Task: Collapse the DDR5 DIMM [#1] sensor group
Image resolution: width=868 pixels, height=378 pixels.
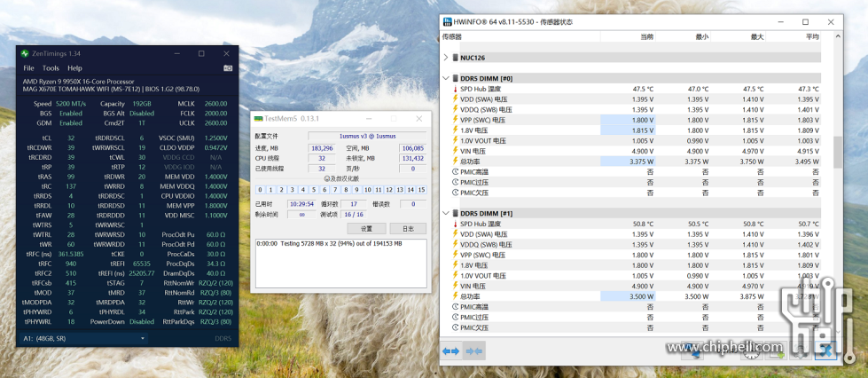Action: 446,213
